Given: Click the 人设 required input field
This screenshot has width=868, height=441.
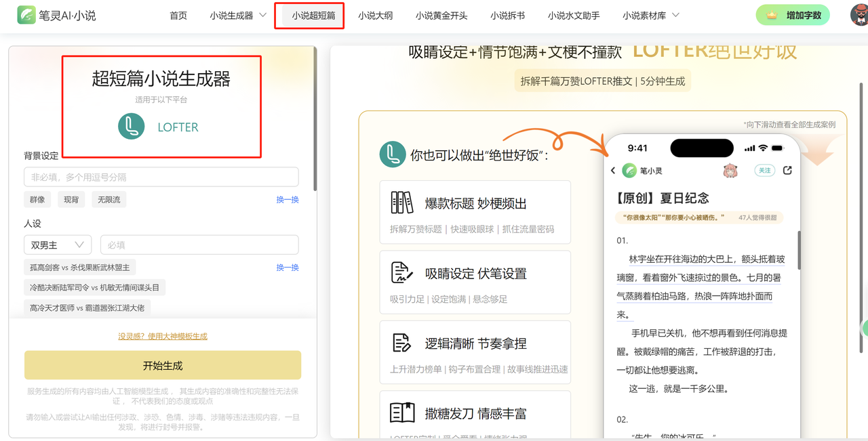Looking at the screenshot, I should (x=199, y=245).
